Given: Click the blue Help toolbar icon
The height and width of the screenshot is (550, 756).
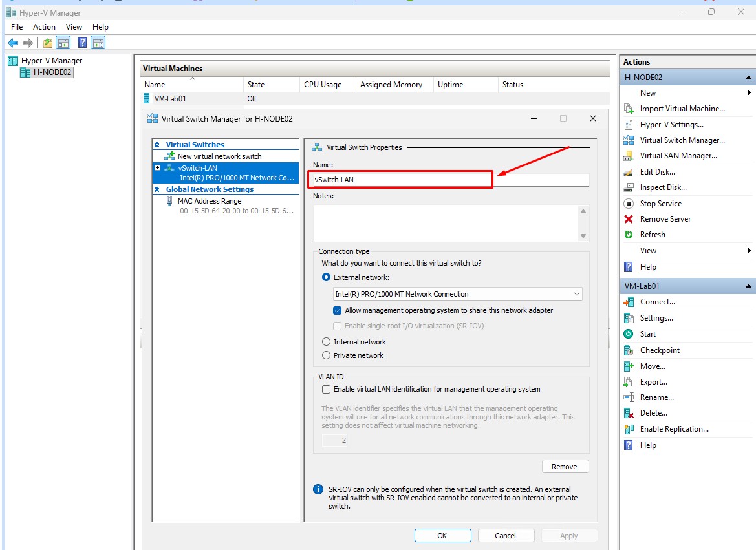Looking at the screenshot, I should click(82, 43).
